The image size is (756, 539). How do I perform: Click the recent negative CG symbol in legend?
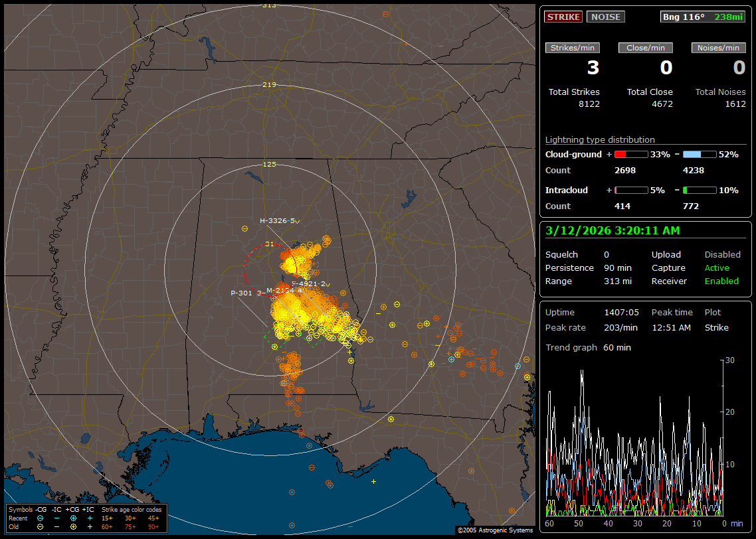pos(40,518)
